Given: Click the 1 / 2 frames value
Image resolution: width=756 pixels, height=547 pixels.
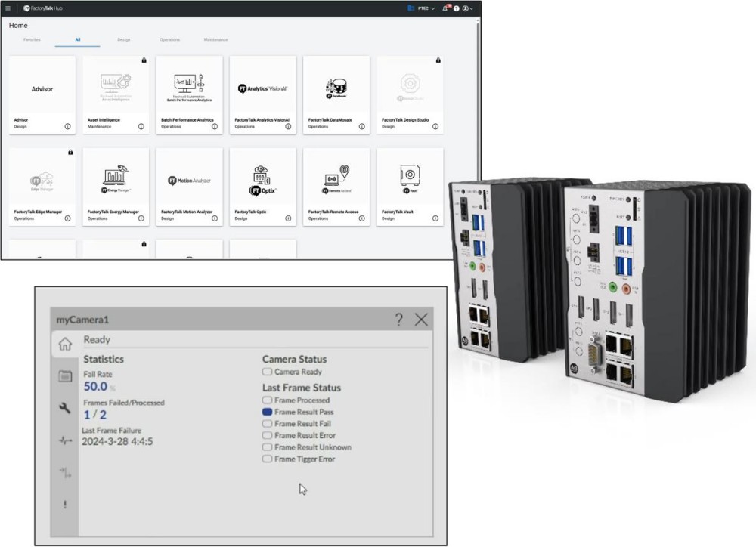Looking at the screenshot, I should pos(95,415).
